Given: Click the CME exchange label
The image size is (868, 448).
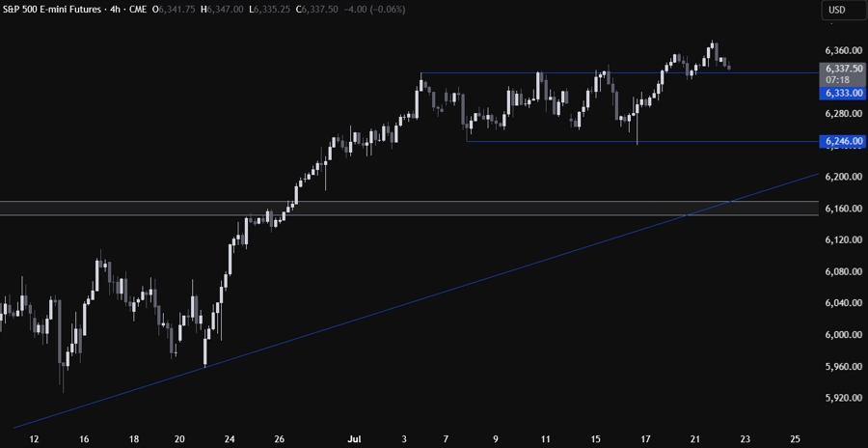Looking at the screenshot, I should 151,10.
